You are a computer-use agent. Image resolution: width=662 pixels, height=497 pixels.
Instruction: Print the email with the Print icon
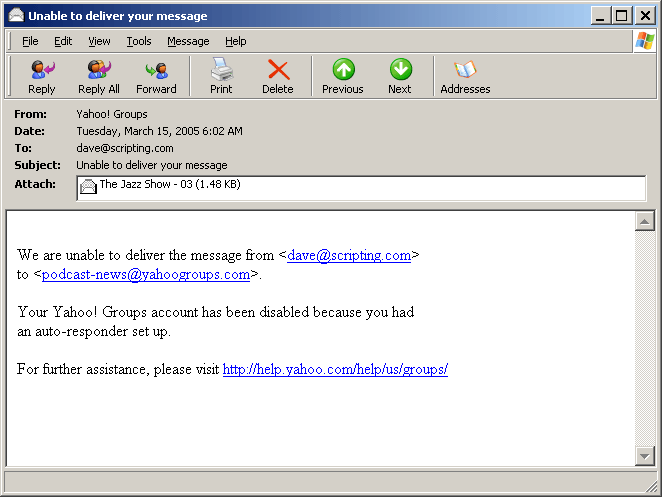[x=221, y=76]
